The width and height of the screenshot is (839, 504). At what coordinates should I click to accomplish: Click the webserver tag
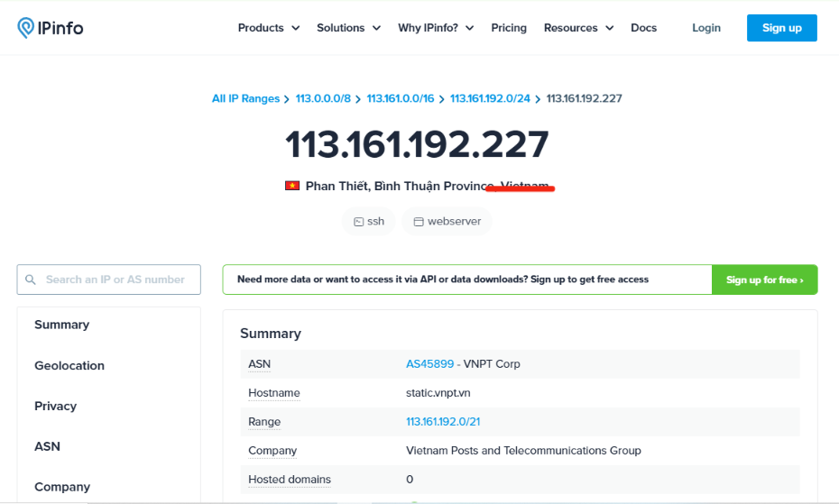[447, 222]
